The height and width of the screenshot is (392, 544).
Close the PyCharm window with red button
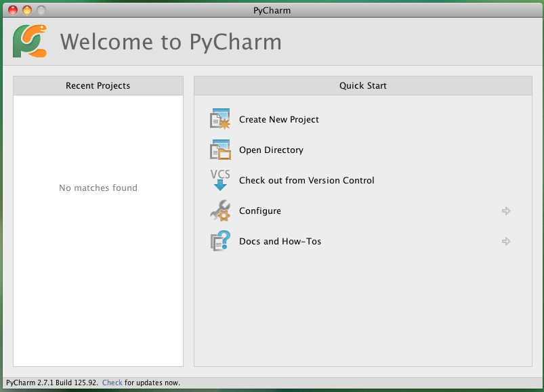coord(13,10)
